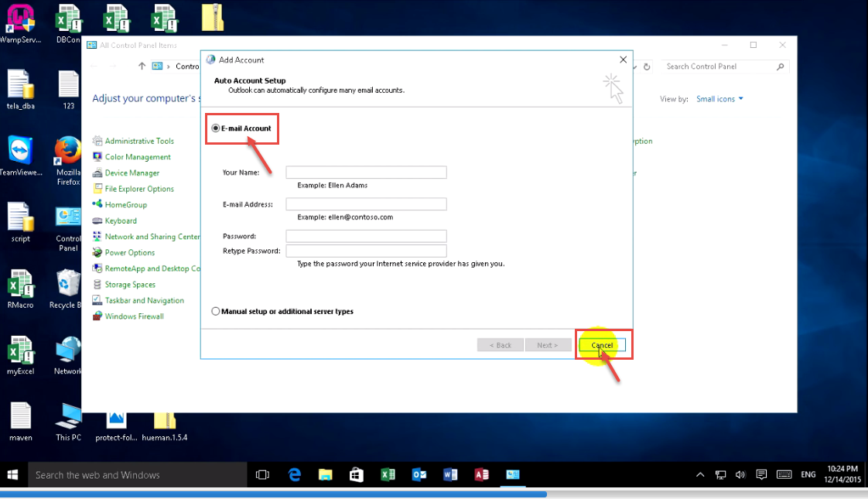Select "Manual setup or additional server types"
This screenshot has height=499, width=868.
pos(215,311)
